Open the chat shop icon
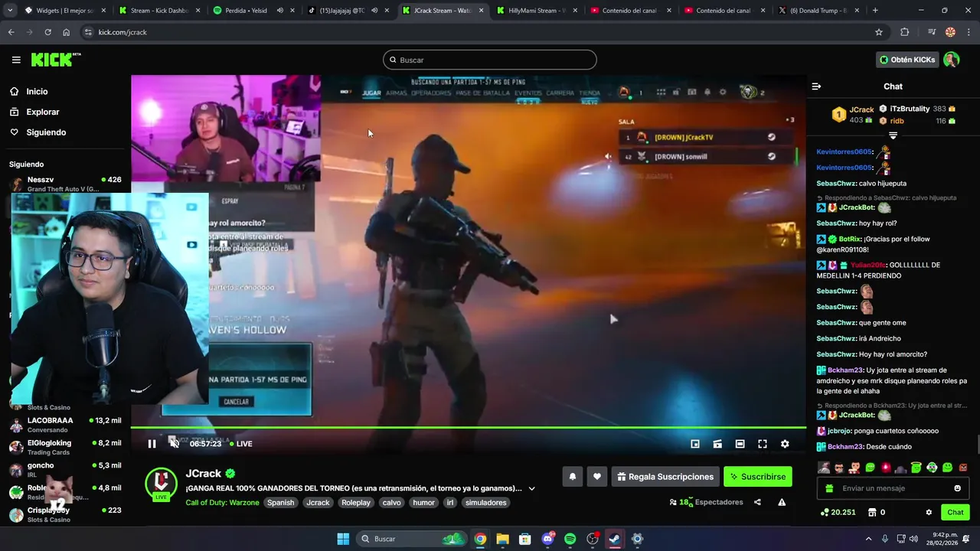The width and height of the screenshot is (980, 551). pyautogui.click(x=871, y=513)
